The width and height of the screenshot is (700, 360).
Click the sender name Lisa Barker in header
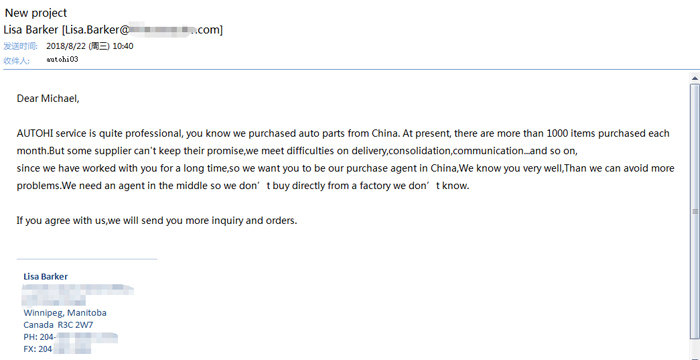(x=31, y=30)
